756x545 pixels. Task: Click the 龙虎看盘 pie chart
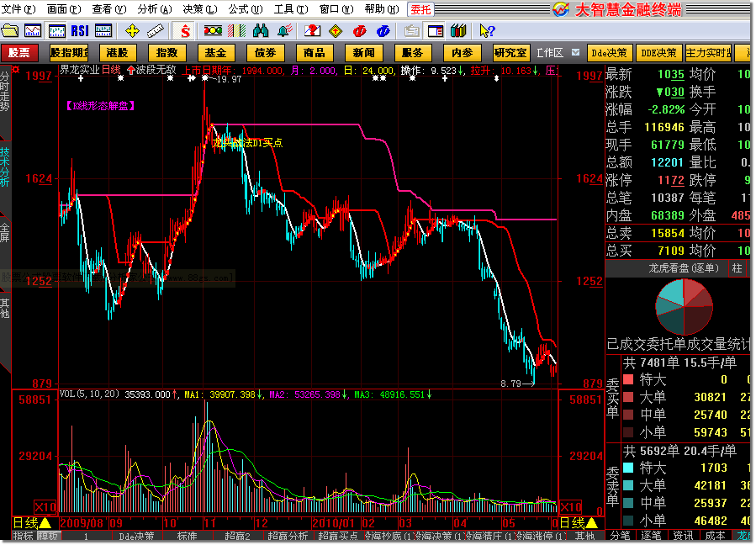point(684,307)
